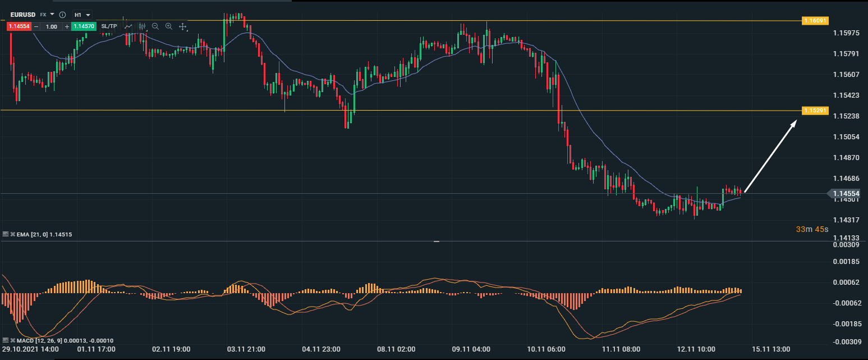Click the 1.14686 price axis label
The image size is (868, 360).
tap(847, 179)
